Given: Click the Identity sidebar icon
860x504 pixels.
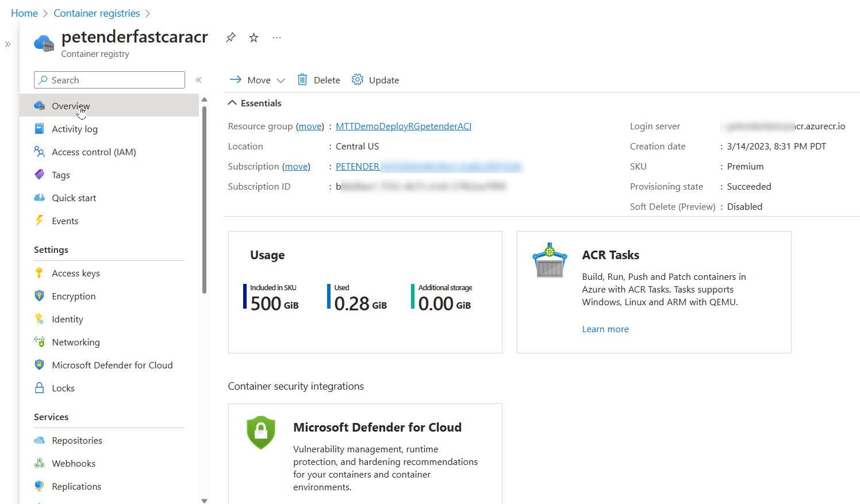Looking at the screenshot, I should [39, 319].
